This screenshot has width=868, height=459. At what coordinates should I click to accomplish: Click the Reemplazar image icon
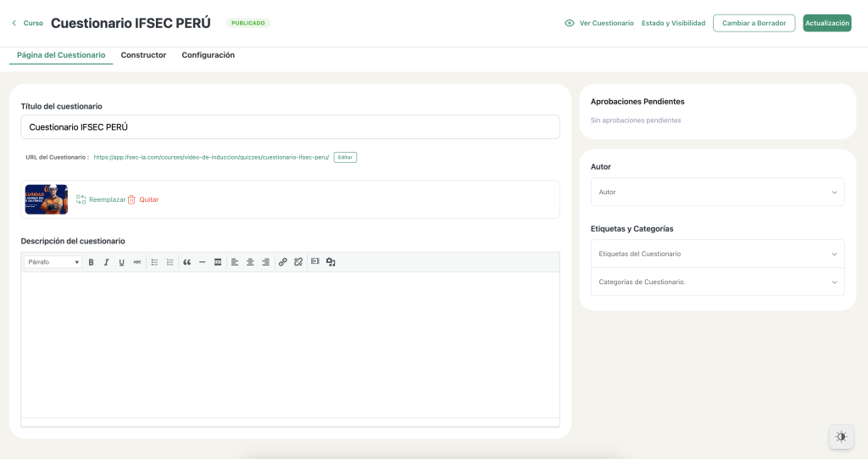point(81,199)
